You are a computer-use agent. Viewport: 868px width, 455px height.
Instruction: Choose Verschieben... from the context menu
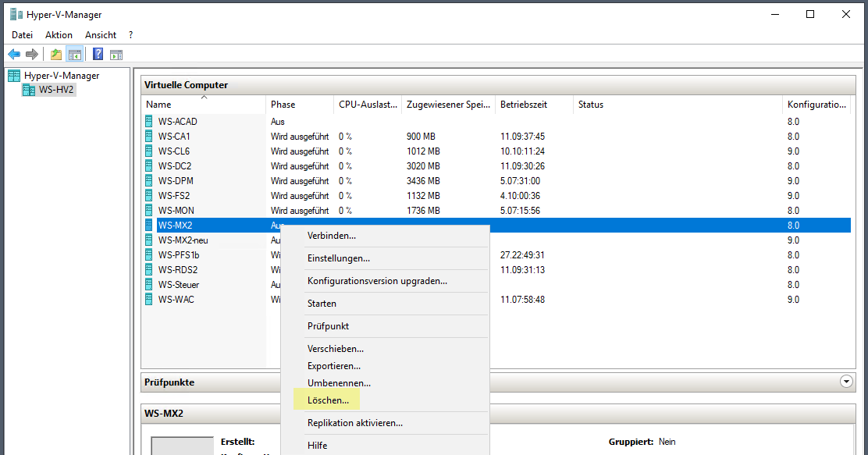(385, 350)
